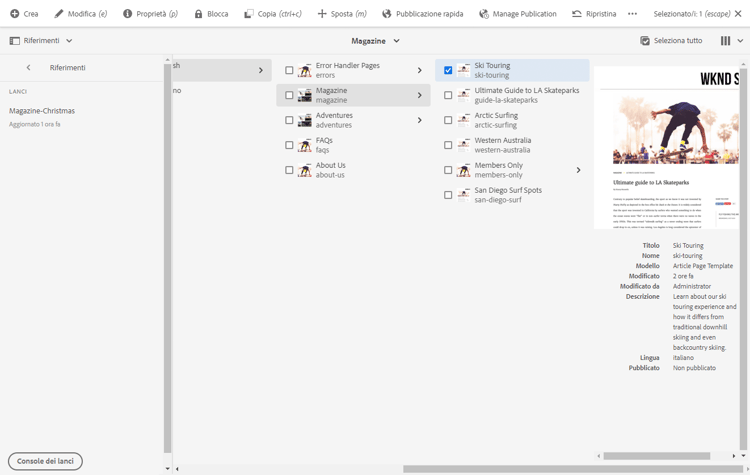This screenshot has height=475, width=750.
Task: Open Proprietà via the info icon
Action: (x=127, y=14)
